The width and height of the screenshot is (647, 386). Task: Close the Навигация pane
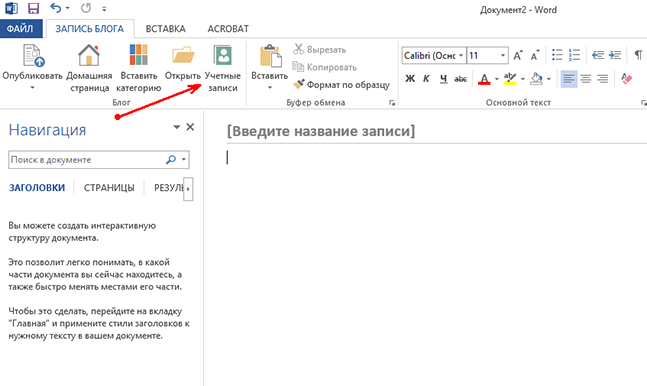pos(190,127)
